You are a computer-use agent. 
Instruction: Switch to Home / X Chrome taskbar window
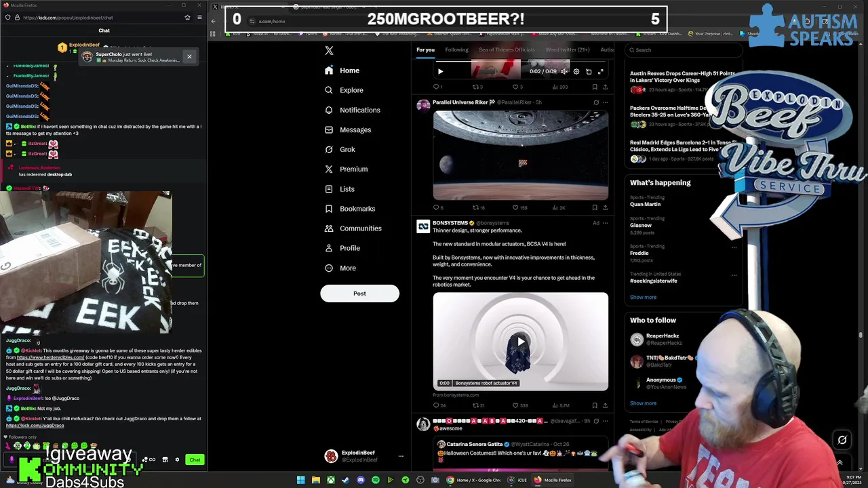click(474, 480)
